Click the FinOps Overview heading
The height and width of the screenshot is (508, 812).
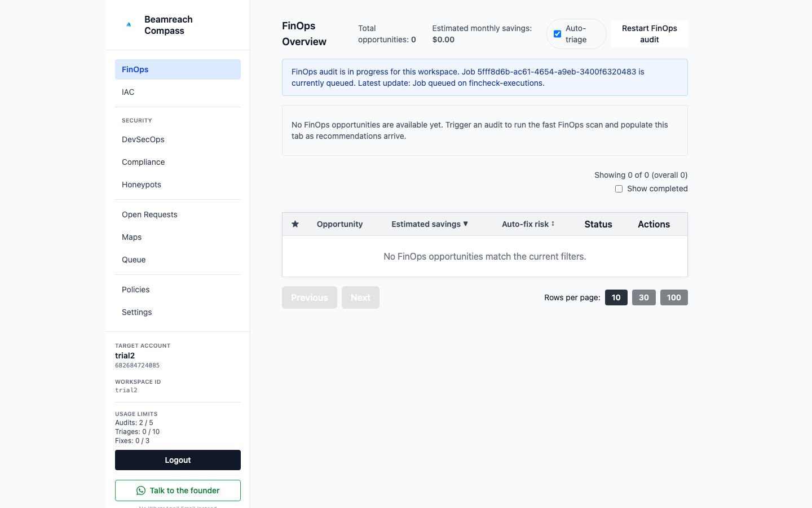point(304,34)
